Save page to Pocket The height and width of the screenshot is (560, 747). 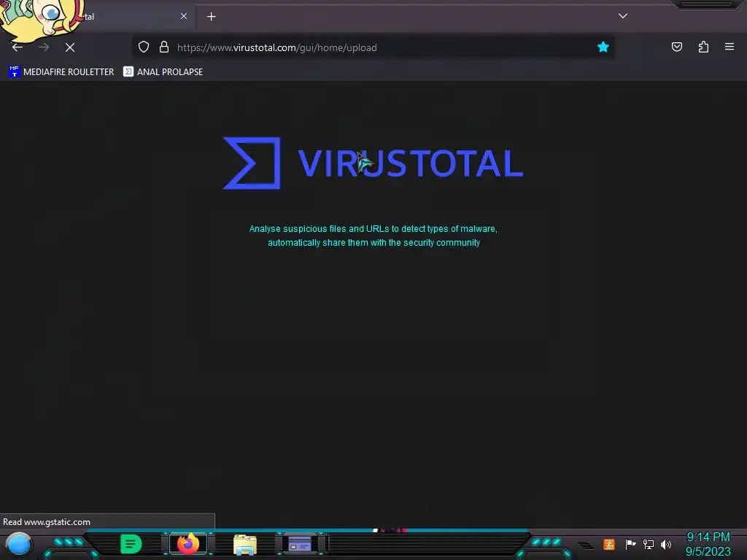tap(677, 47)
